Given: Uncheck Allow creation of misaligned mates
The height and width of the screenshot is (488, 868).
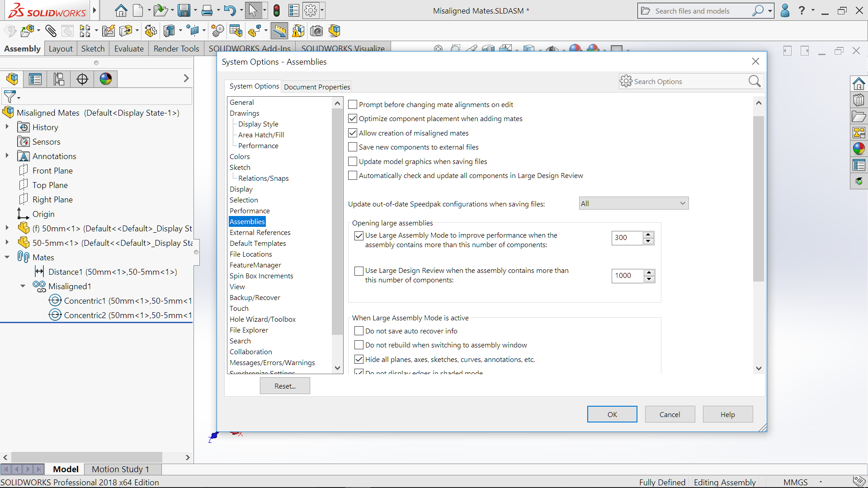Looking at the screenshot, I should [x=353, y=133].
